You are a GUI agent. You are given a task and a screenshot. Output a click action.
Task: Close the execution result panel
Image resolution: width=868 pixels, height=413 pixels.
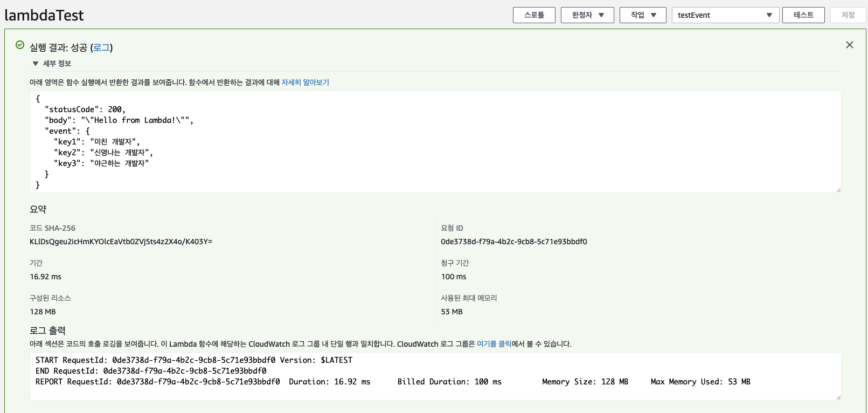849,45
